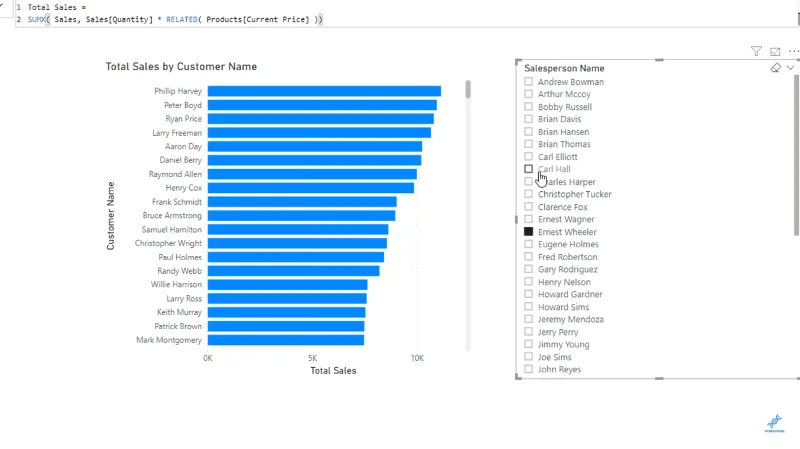
Task: Expand the slicer type chevron
Action: click(790, 68)
